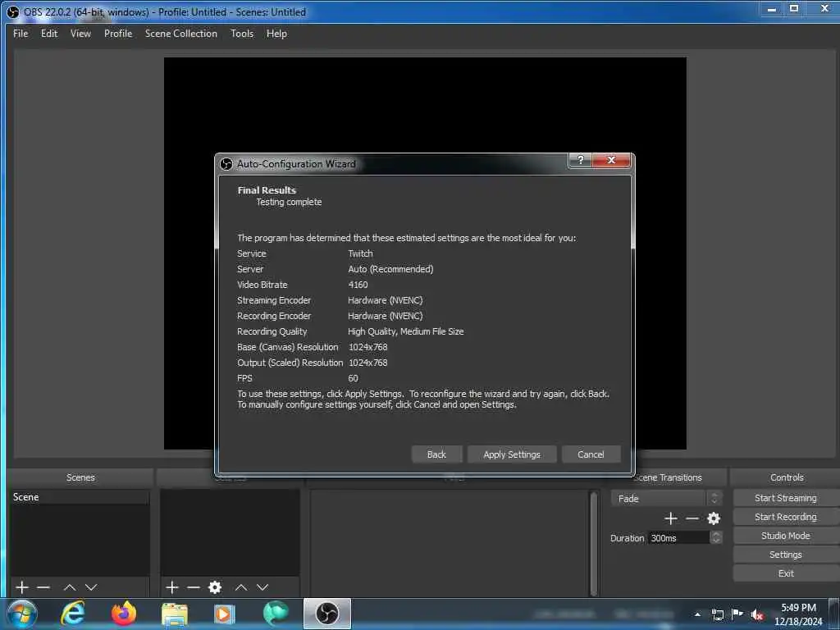
Task: Move scene up arrow in Scenes panel
Action: 70,587
